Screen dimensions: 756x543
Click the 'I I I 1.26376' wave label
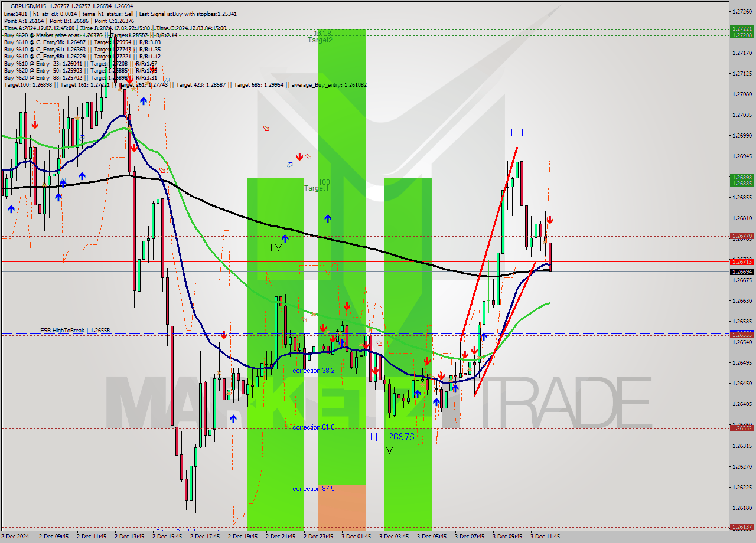click(389, 437)
